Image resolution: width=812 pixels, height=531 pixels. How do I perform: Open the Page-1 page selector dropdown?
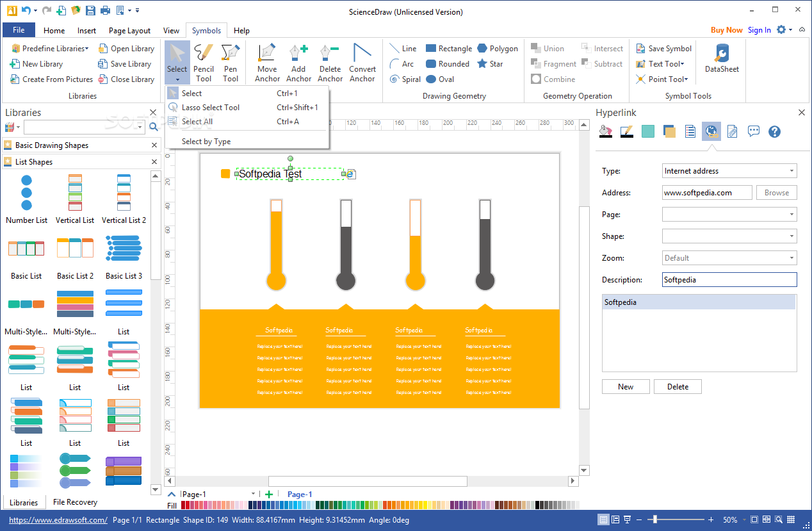[x=253, y=494]
